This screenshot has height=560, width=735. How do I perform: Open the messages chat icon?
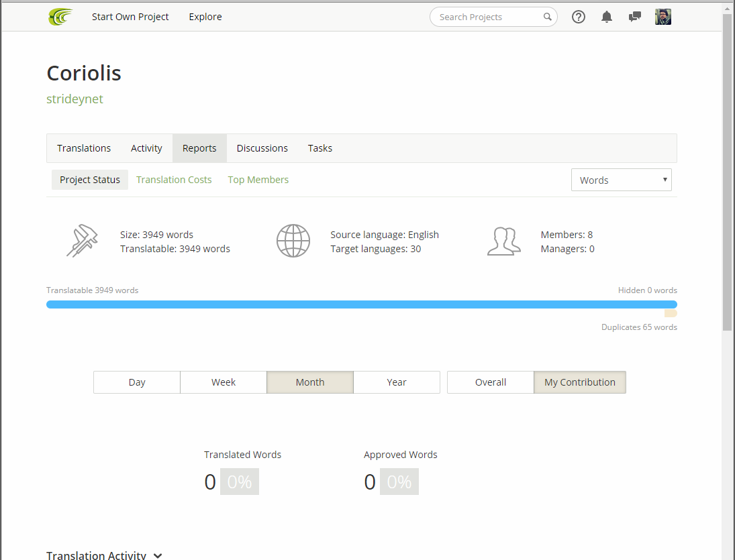[x=635, y=17]
